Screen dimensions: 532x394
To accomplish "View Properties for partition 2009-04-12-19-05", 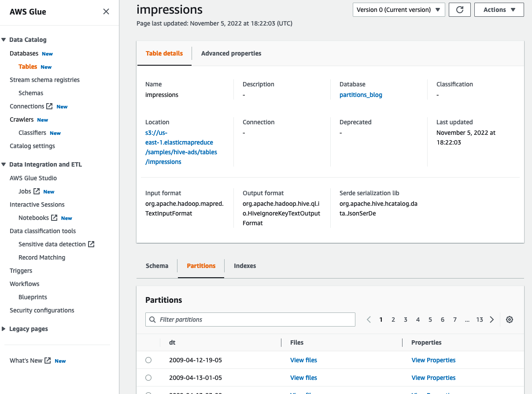I will [433, 360].
